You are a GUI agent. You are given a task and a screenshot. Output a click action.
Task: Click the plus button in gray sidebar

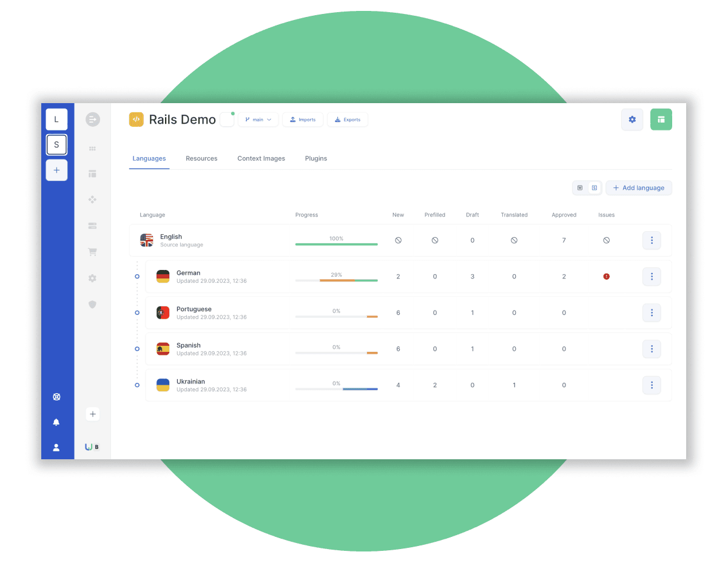point(92,414)
